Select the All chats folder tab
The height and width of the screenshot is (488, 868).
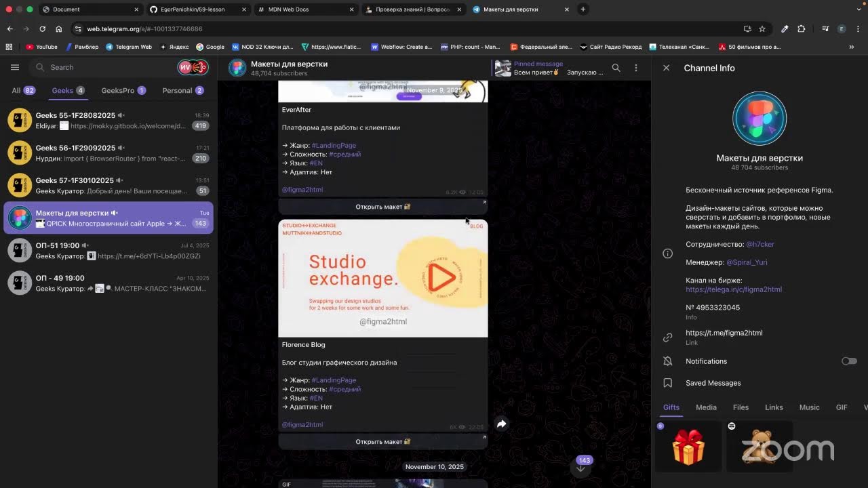tap(23, 90)
